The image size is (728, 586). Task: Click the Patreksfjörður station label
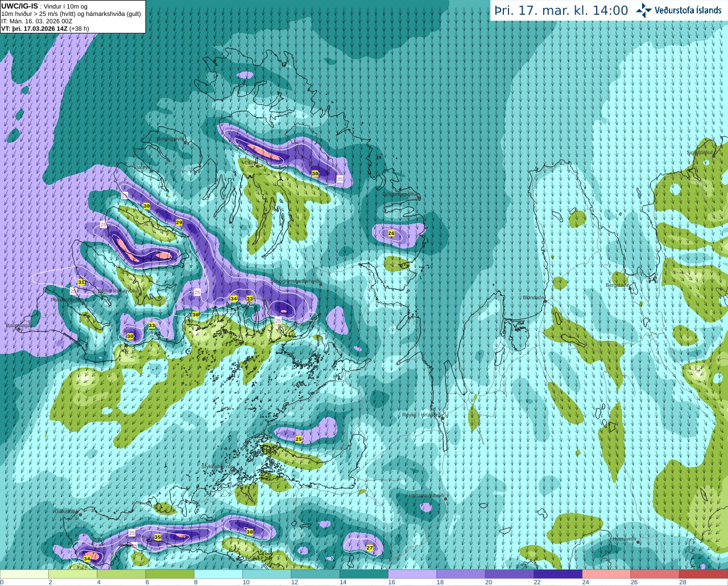66,299
